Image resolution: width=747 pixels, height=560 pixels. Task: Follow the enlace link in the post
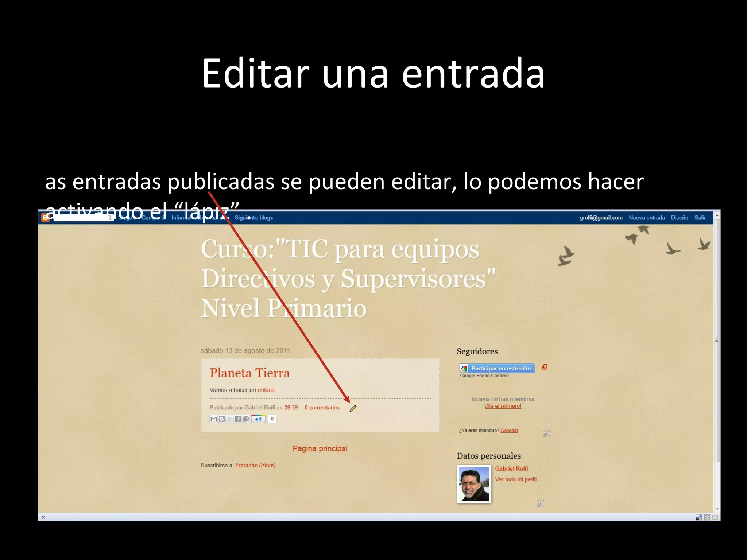(x=266, y=390)
